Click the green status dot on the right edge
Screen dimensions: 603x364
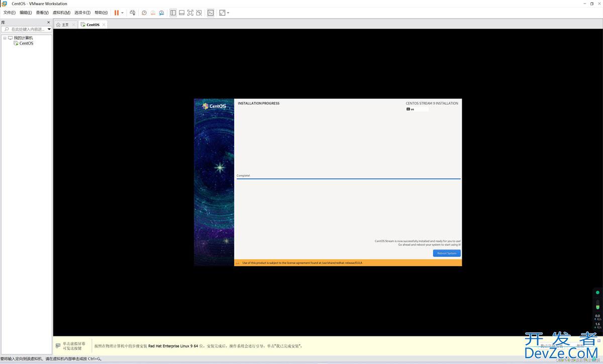[597, 292]
